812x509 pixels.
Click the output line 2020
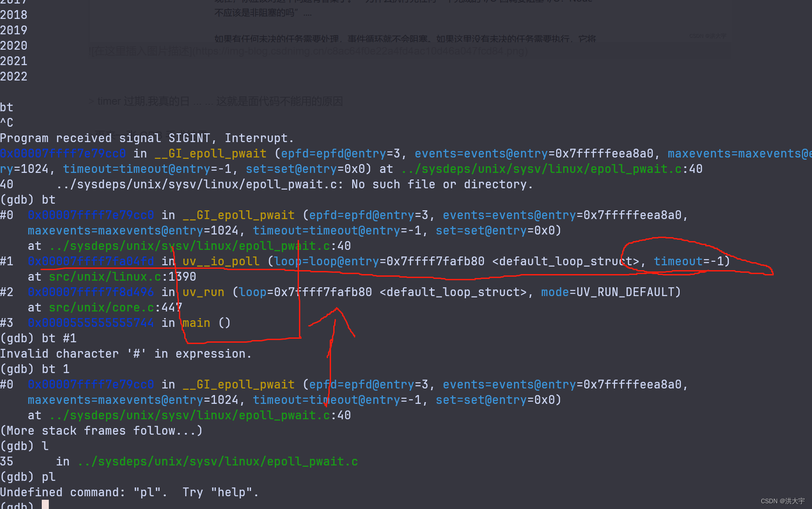click(x=14, y=46)
